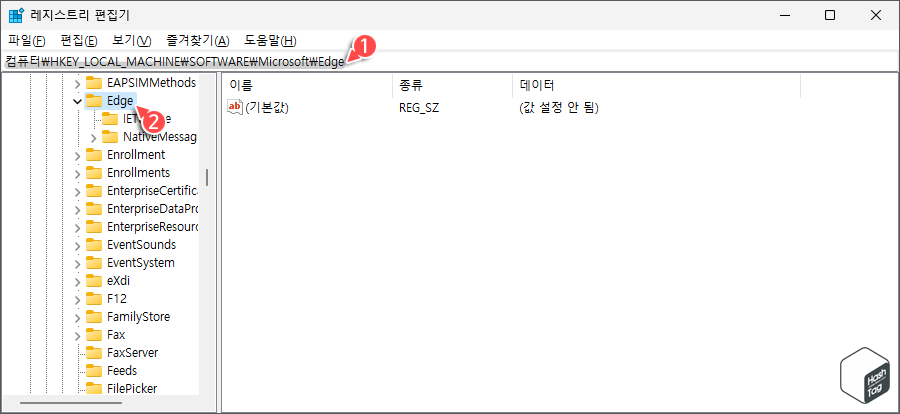Click the eXdi folder icon
This screenshot has height=414, width=900.
tap(94, 281)
